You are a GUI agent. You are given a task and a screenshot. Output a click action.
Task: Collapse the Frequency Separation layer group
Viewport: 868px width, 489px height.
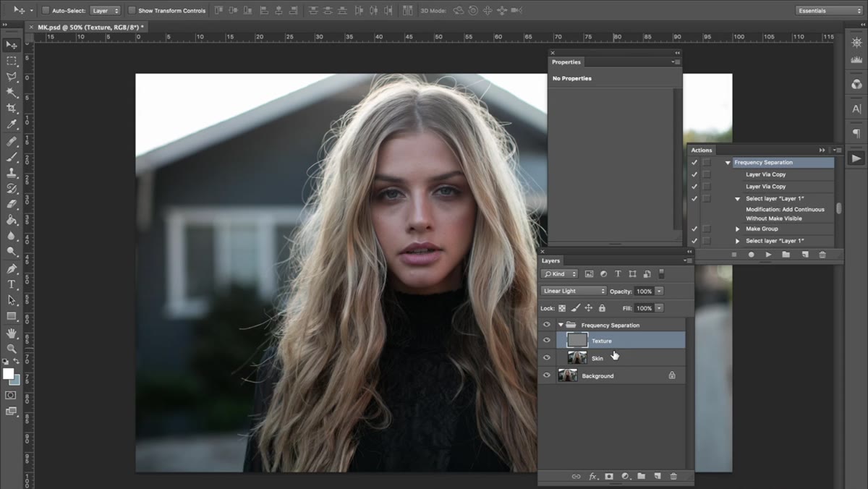pyautogui.click(x=561, y=325)
